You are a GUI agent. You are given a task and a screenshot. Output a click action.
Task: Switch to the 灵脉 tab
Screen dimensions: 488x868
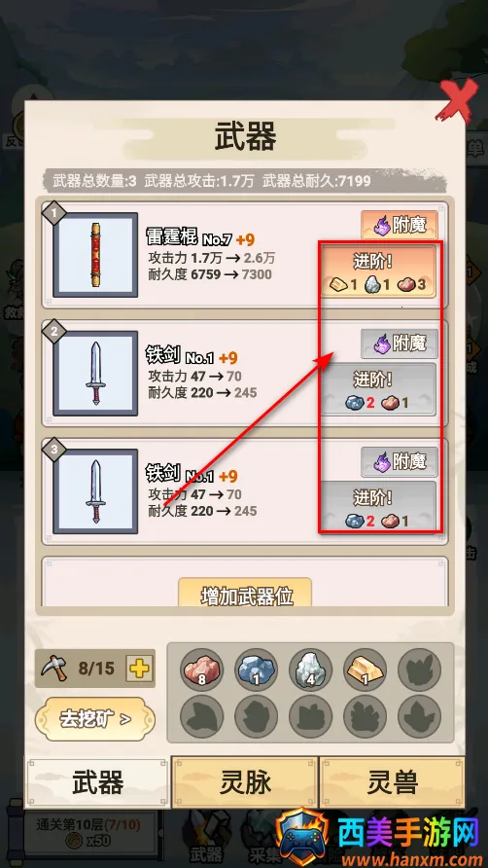[245, 782]
